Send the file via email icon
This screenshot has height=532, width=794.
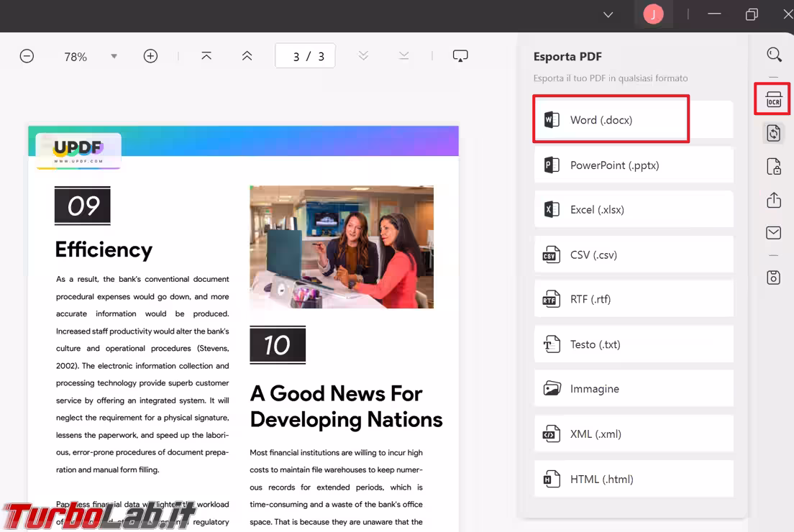[x=774, y=232]
